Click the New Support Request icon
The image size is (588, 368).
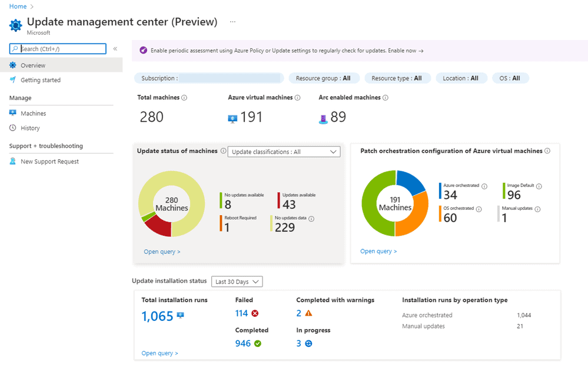tap(12, 161)
